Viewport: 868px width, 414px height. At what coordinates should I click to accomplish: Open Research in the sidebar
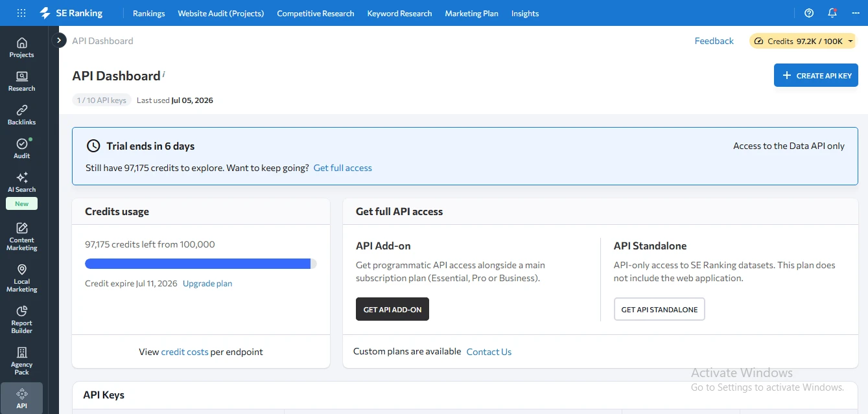21,81
